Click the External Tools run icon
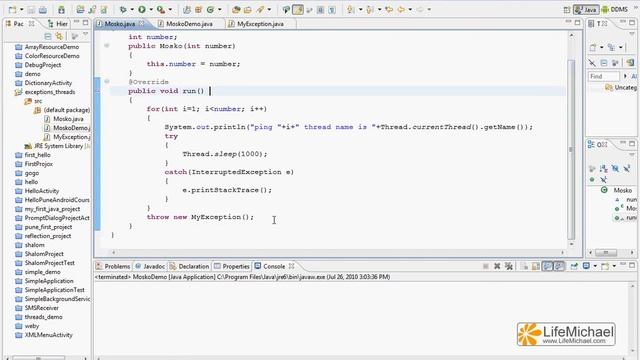The image size is (640, 360). coord(161,9)
